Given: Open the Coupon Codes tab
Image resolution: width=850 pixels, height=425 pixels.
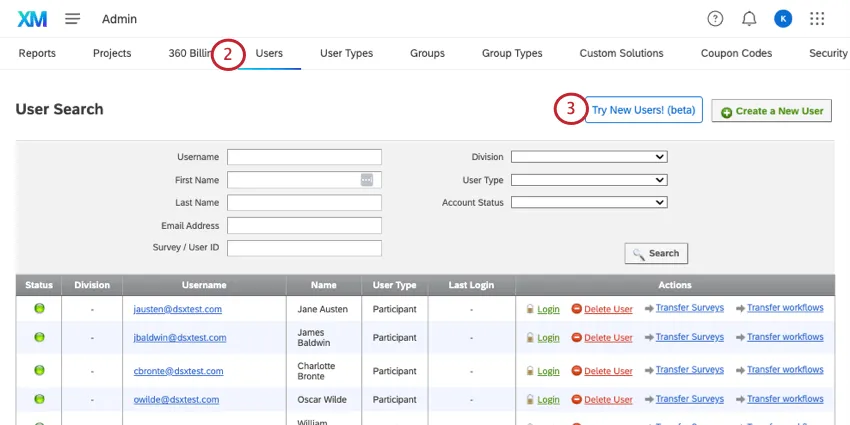Looking at the screenshot, I should coord(735,54).
